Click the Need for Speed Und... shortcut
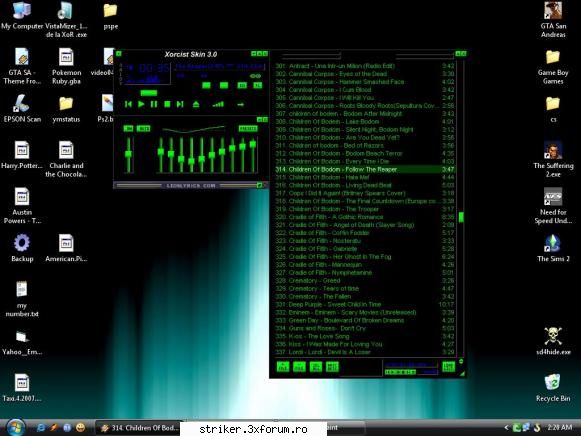 pos(553,206)
